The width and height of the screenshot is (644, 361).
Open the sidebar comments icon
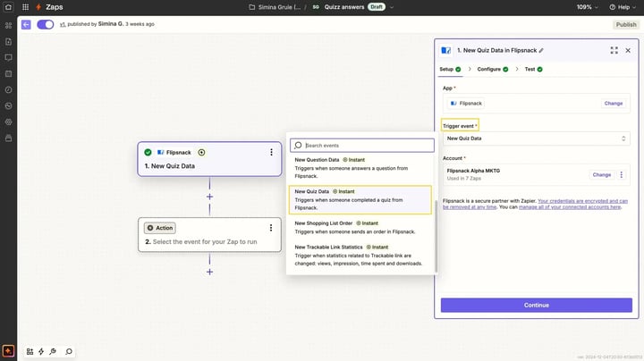pos(8,57)
